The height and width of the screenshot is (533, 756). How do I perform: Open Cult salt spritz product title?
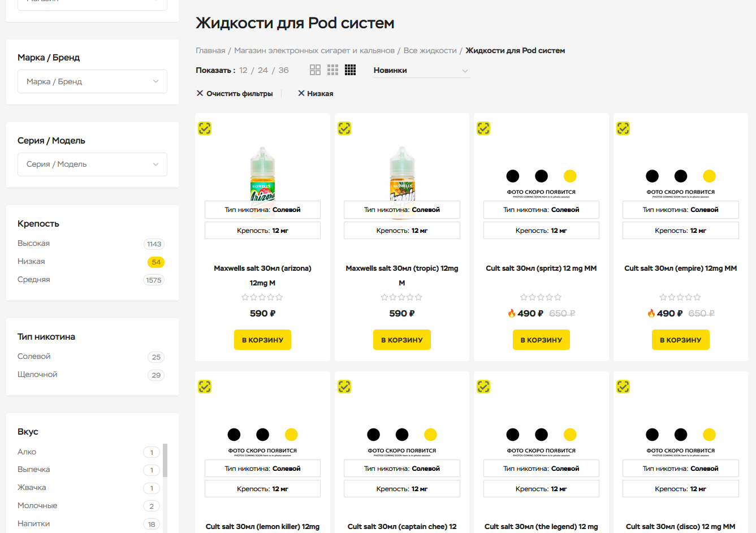coord(541,268)
